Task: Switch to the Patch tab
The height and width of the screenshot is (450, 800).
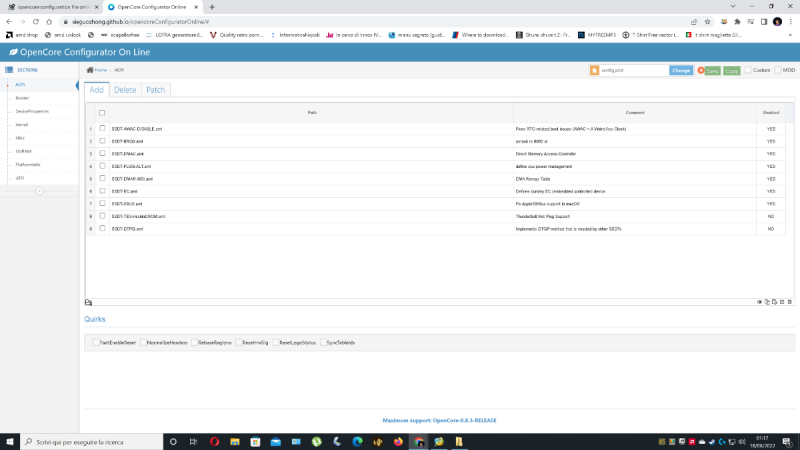Action: click(156, 90)
